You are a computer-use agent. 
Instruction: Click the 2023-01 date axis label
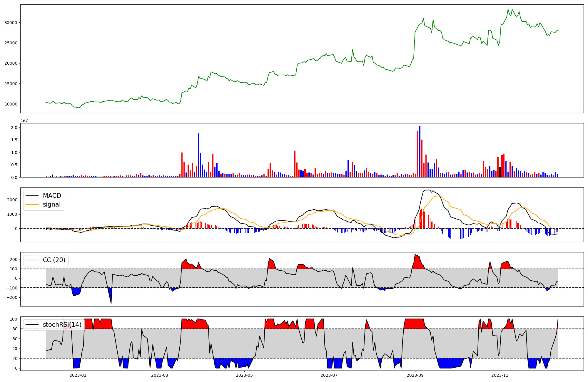[x=78, y=375]
